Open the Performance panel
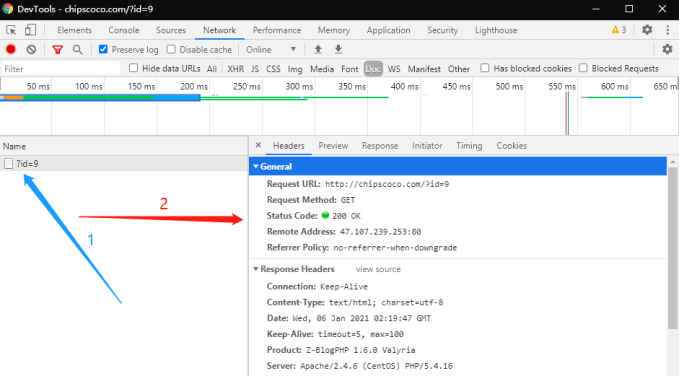This screenshot has width=680, height=377. (x=277, y=30)
